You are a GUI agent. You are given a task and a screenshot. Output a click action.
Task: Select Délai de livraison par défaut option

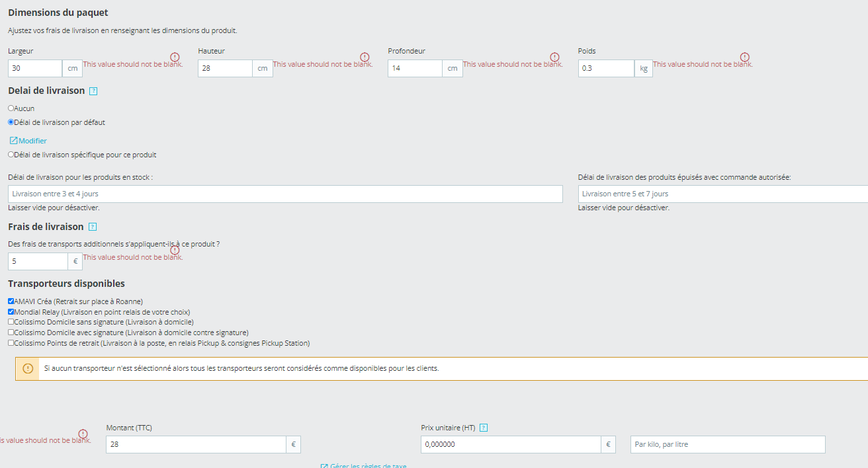click(11, 122)
